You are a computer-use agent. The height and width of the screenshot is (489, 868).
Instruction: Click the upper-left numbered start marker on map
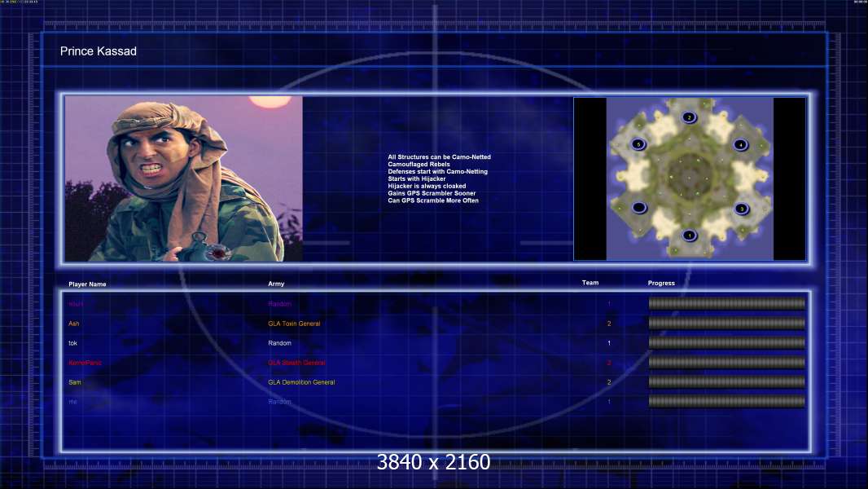(638, 144)
